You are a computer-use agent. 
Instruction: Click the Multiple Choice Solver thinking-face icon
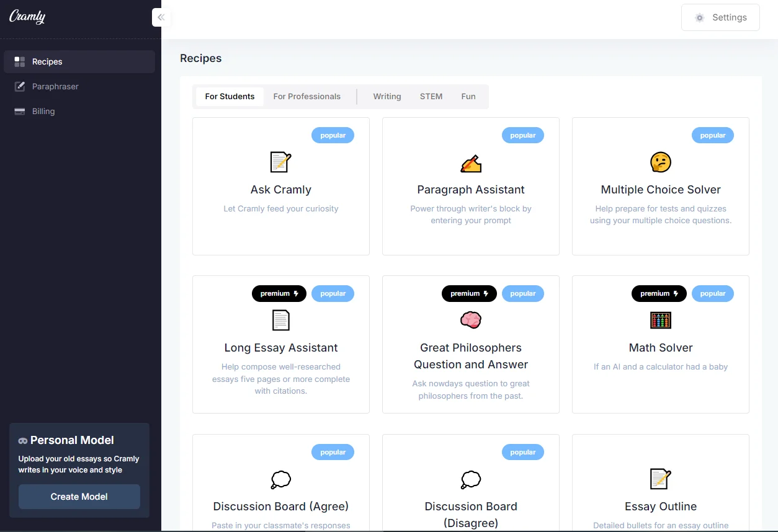[661, 162]
